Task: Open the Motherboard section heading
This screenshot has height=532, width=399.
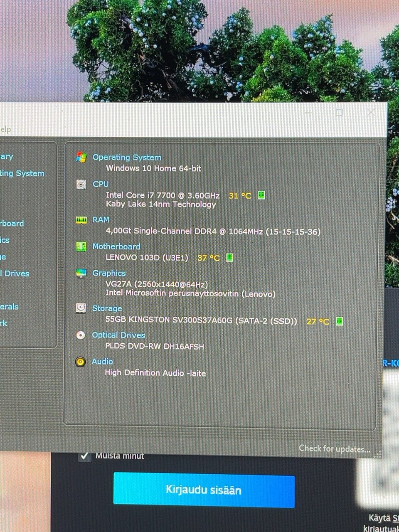Action: [x=116, y=246]
